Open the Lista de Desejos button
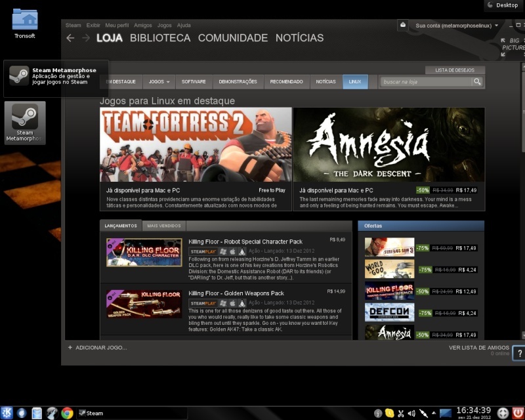The image size is (525, 420). point(455,70)
